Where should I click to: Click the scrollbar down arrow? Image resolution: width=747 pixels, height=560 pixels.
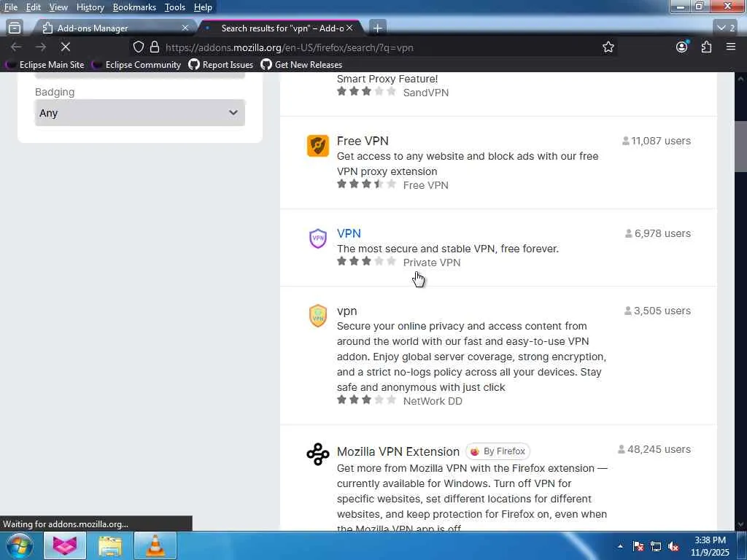coord(740,524)
